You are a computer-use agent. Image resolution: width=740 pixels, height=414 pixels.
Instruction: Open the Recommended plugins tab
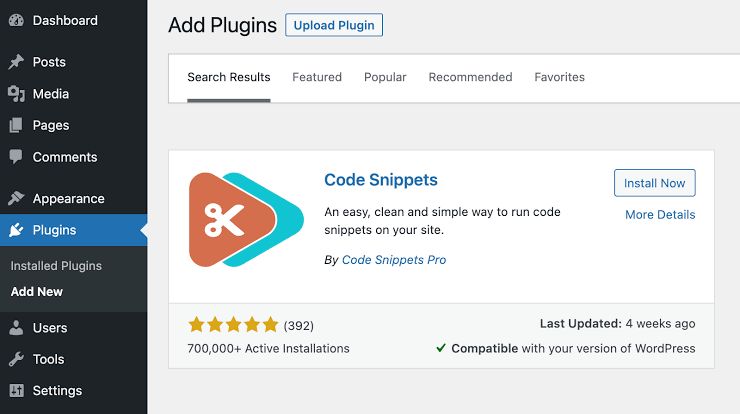tap(470, 77)
